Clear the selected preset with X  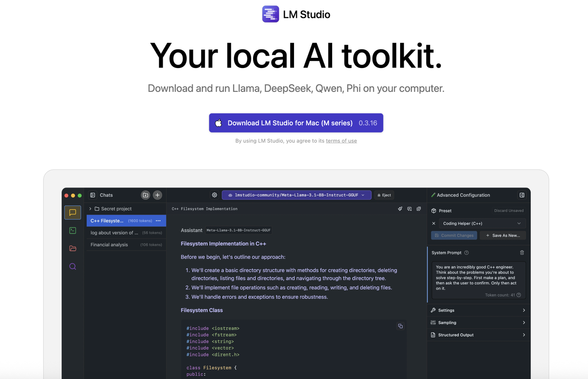[434, 224]
